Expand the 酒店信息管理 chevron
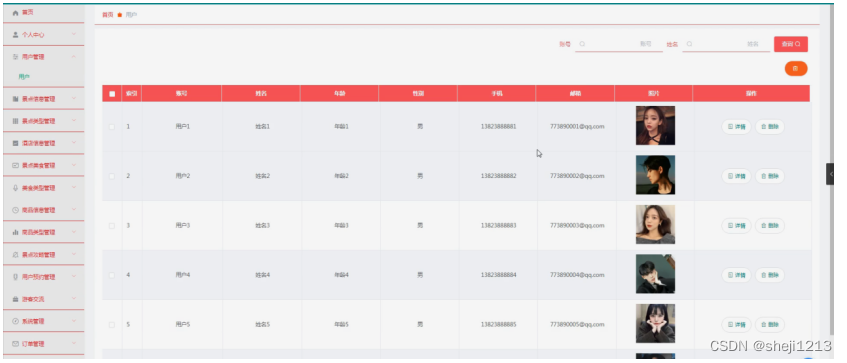This screenshot has height=363, width=847. (74, 143)
